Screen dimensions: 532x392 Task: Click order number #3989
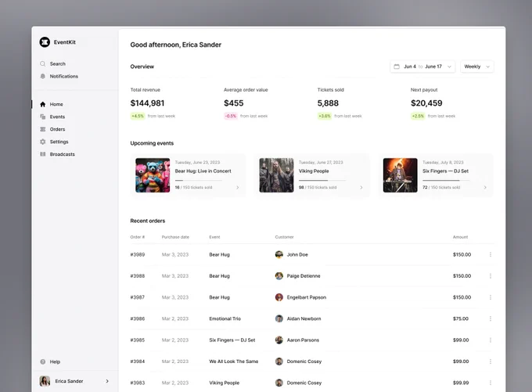[x=138, y=254]
